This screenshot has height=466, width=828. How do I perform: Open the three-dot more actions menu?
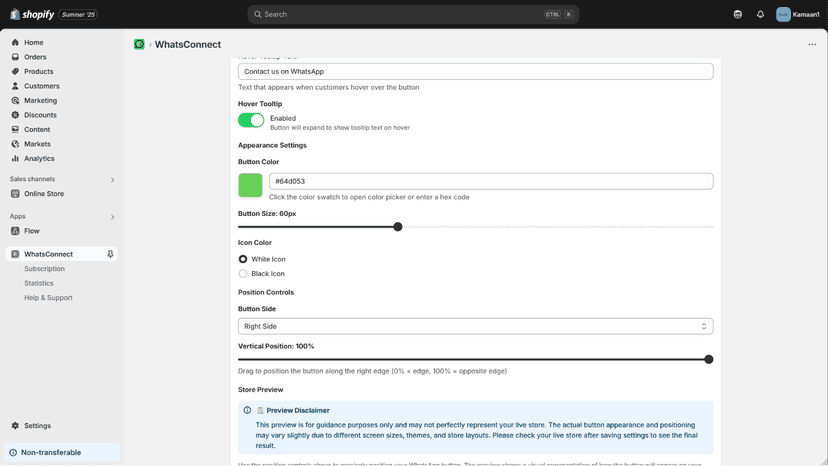(812, 44)
